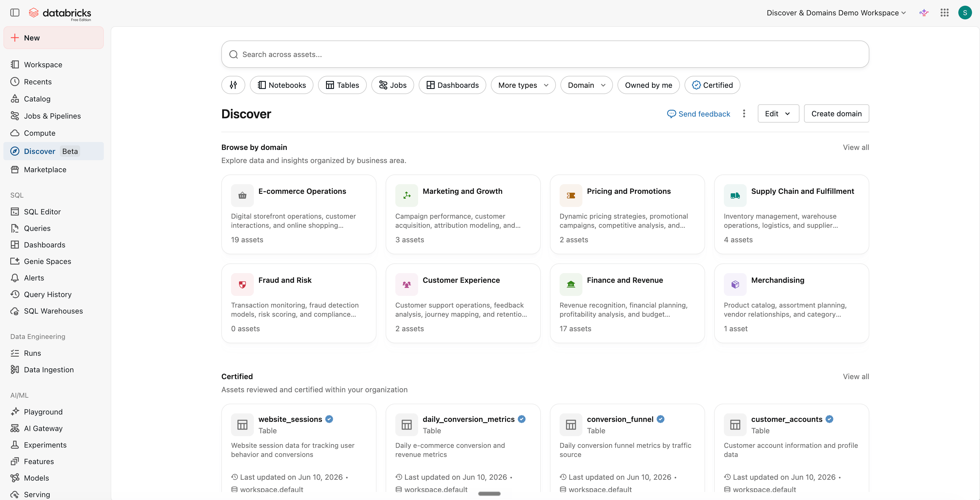This screenshot has width=980, height=500.
Task: Go to Jobs & Pipelines
Action: pyautogui.click(x=54, y=116)
